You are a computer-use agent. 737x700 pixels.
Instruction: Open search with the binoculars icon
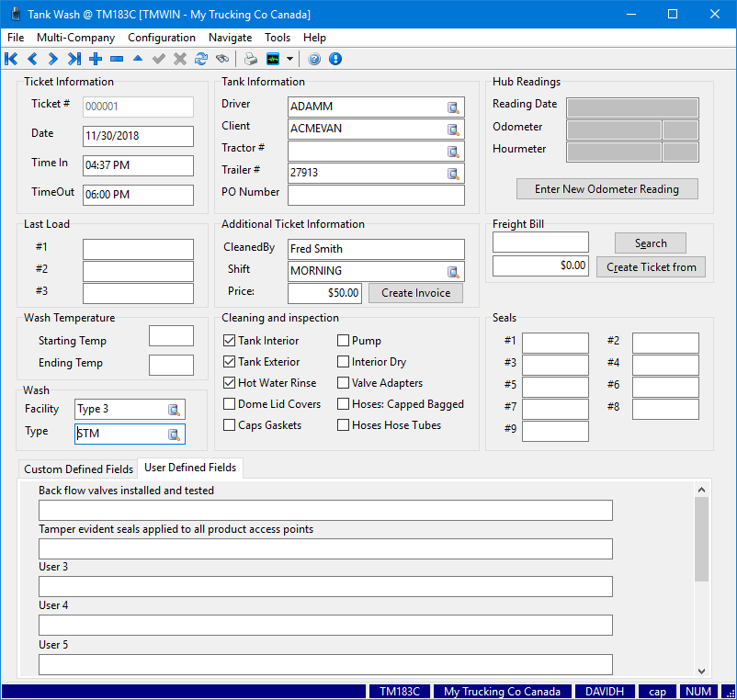tap(222, 59)
